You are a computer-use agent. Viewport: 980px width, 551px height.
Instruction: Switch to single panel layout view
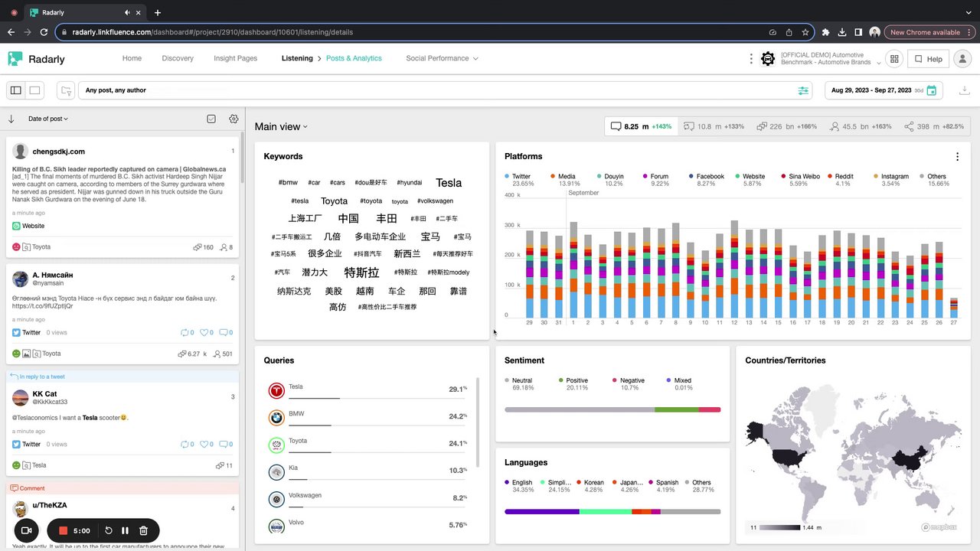pos(34,90)
